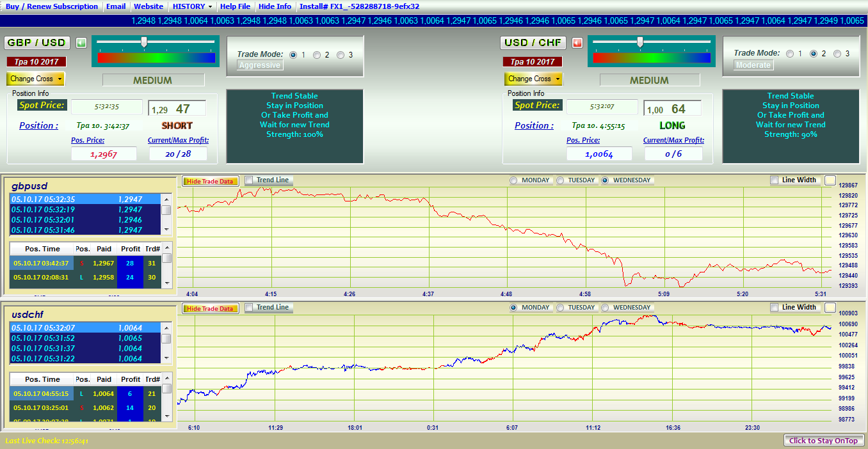Click Hide Trade Data on gbpusd chart

tap(209, 181)
